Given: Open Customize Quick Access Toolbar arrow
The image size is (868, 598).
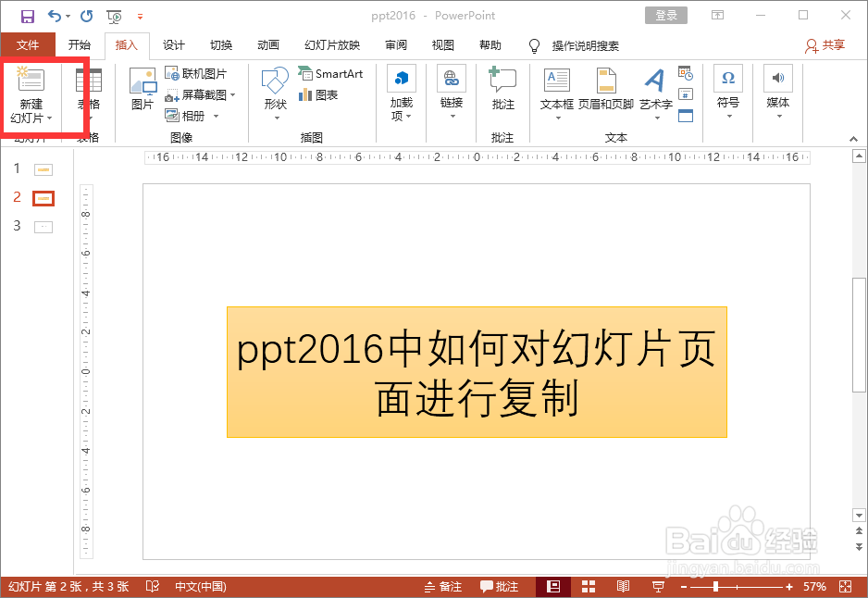Looking at the screenshot, I should click(140, 17).
